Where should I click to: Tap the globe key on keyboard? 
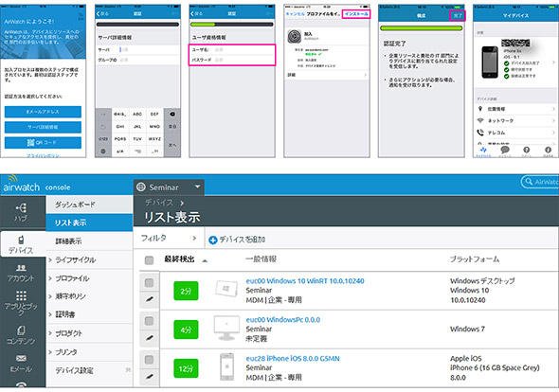(103, 151)
